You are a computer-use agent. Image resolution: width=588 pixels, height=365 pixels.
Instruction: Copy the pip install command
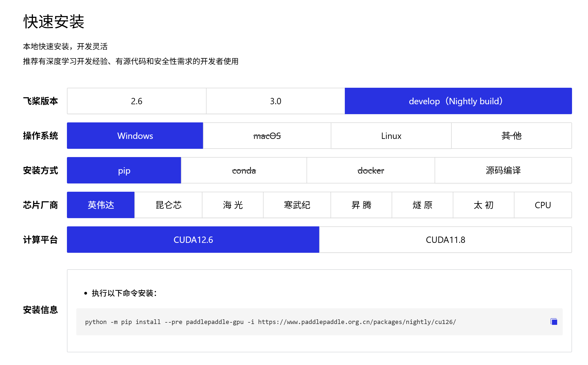(554, 322)
